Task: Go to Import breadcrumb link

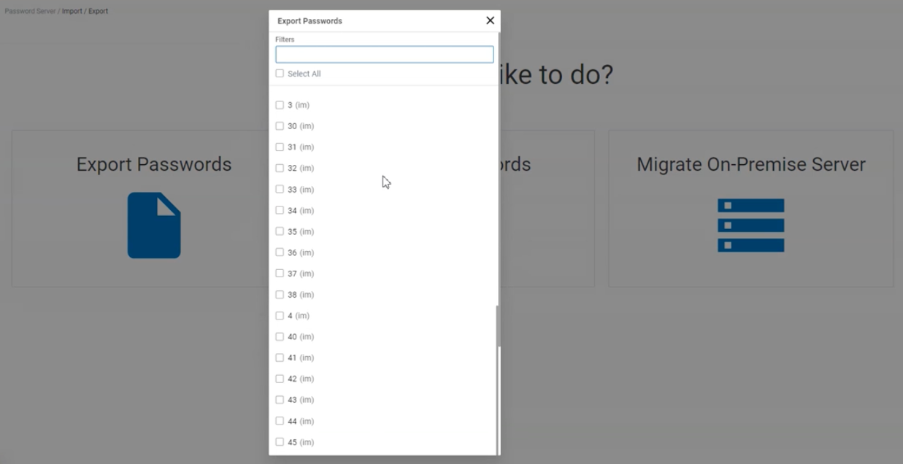Action: coord(72,11)
